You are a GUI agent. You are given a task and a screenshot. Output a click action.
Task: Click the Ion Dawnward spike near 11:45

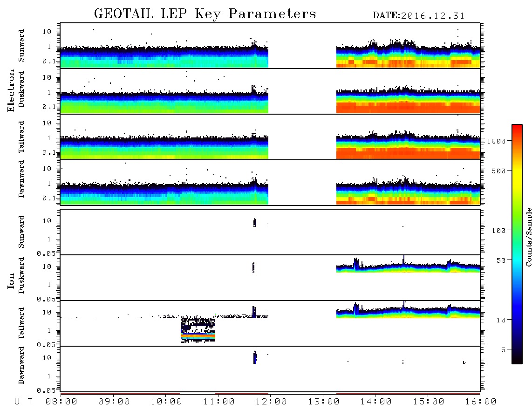255,357
